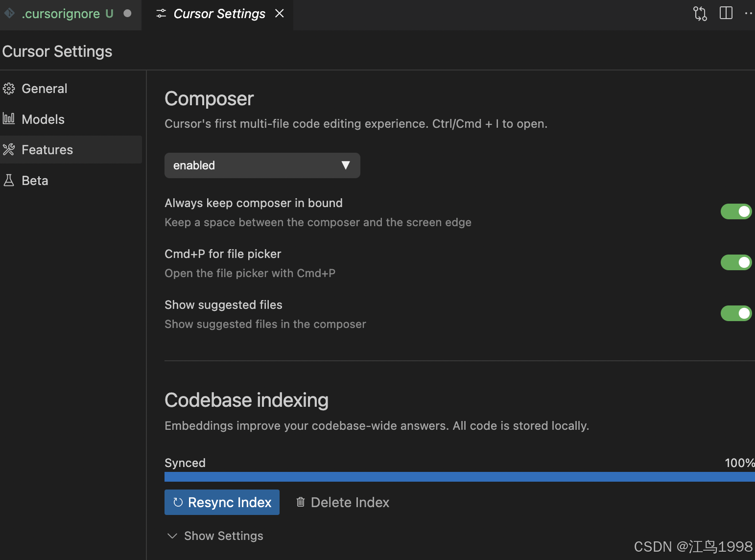Click the chevron next to Show Settings
This screenshot has width=755, height=560.
click(x=172, y=536)
